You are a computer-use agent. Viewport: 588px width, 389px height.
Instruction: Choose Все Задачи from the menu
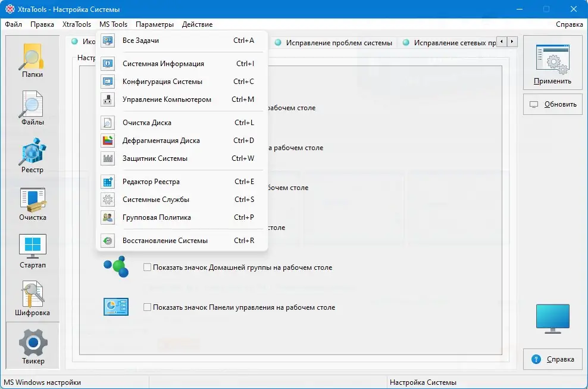[182, 41]
